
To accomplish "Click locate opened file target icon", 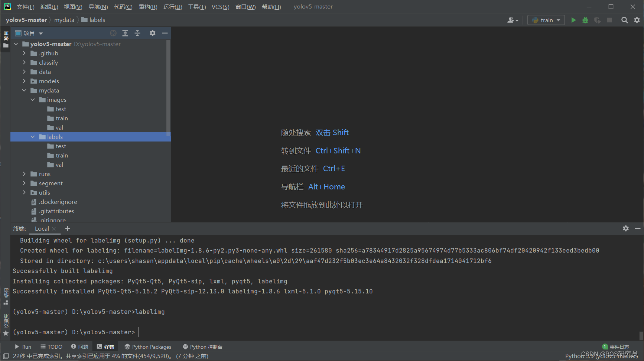I will 113,33.
